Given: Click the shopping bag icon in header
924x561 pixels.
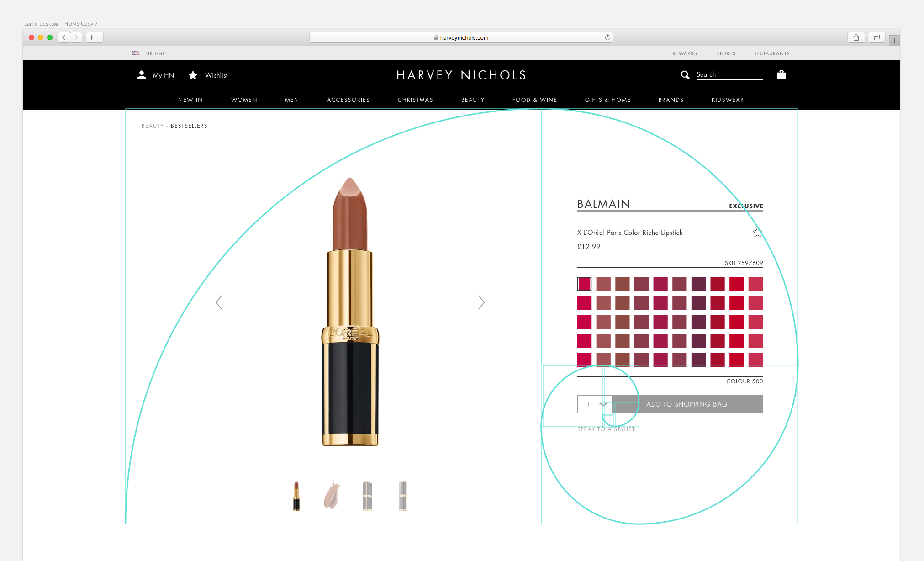Looking at the screenshot, I should pos(781,75).
